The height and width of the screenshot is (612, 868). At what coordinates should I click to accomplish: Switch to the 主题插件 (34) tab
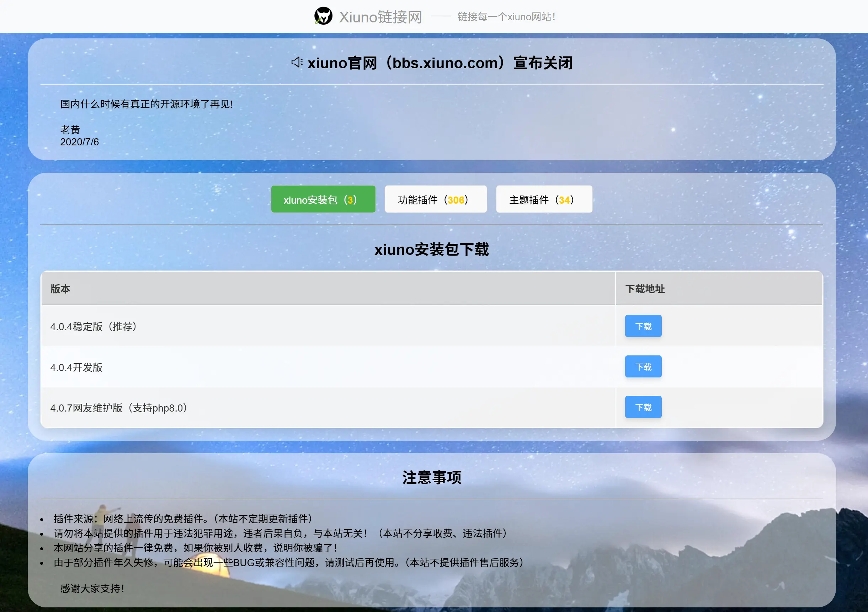[544, 199]
